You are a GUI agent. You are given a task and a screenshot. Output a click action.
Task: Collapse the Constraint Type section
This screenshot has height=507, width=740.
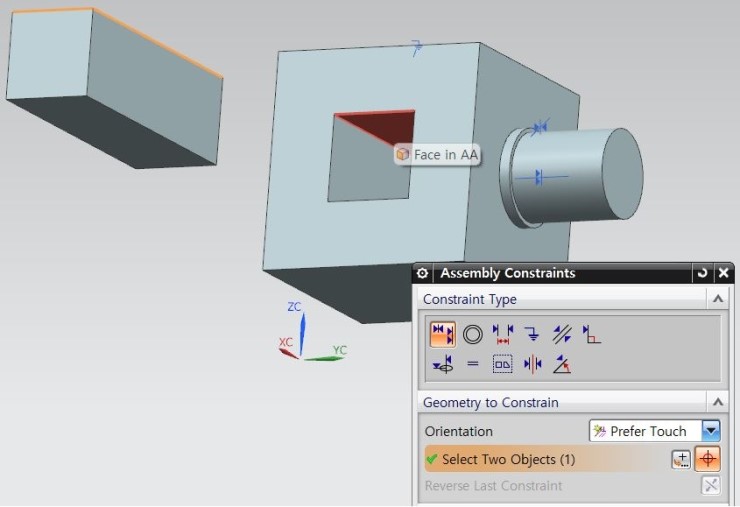click(717, 299)
